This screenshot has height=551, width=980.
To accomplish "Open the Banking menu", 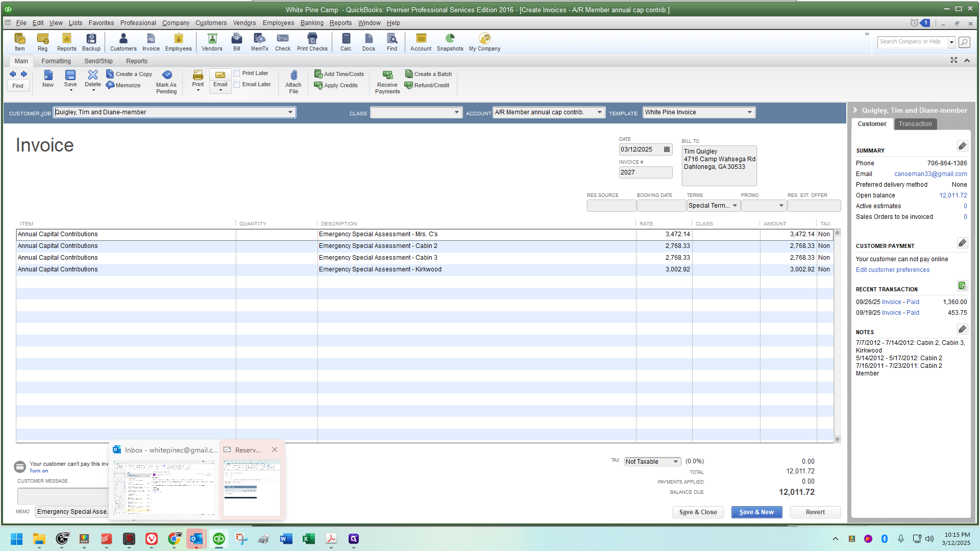I will point(312,23).
